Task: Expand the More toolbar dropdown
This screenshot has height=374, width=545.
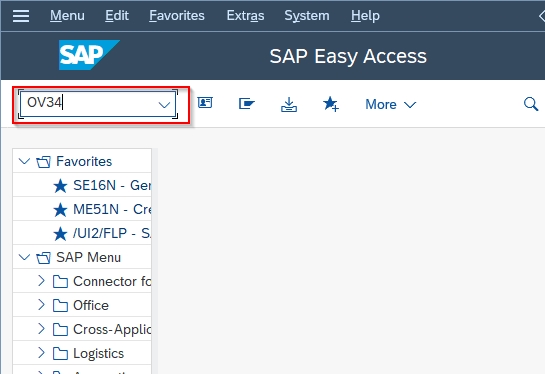Action: [390, 104]
